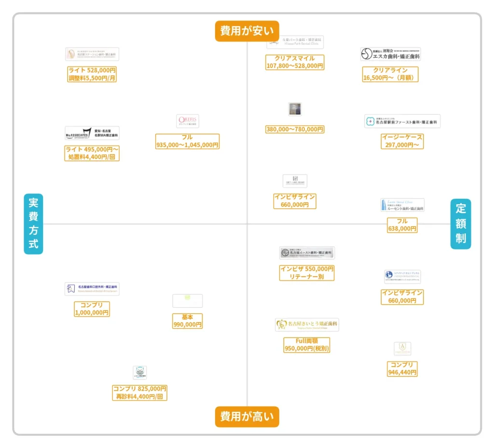Click the クリアライン 16,500円〜 monthly price tag
This screenshot has width=494, height=448.
pyautogui.click(x=390, y=74)
